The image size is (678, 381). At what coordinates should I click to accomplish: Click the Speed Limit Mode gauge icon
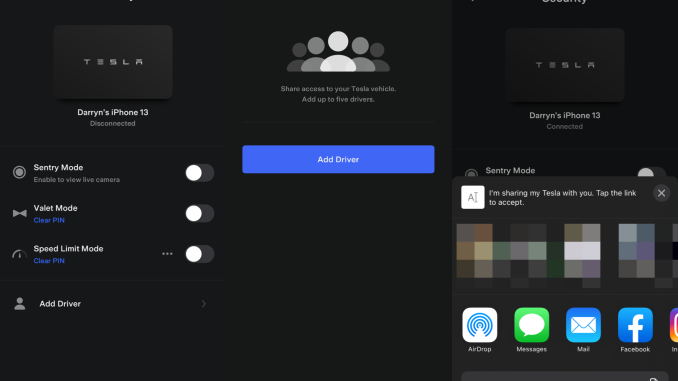pyautogui.click(x=19, y=254)
